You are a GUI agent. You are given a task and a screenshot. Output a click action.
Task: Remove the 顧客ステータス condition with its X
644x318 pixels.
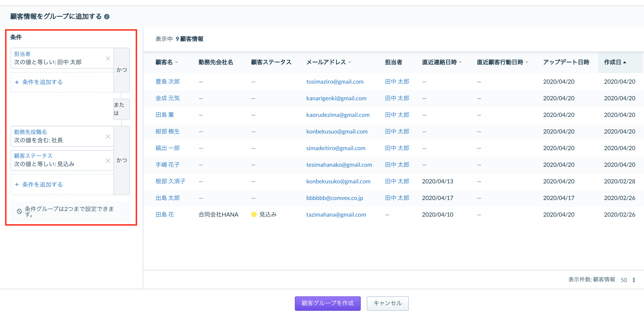pyautogui.click(x=108, y=161)
